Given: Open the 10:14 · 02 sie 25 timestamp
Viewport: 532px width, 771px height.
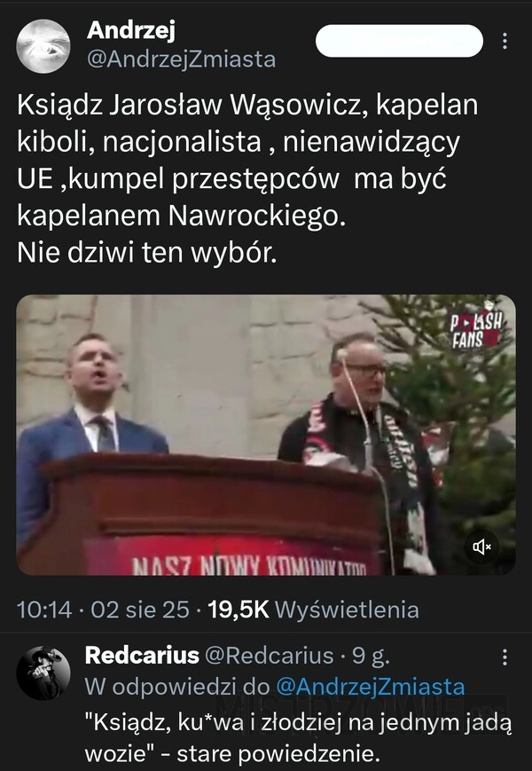Looking at the screenshot, I should click(103, 610).
